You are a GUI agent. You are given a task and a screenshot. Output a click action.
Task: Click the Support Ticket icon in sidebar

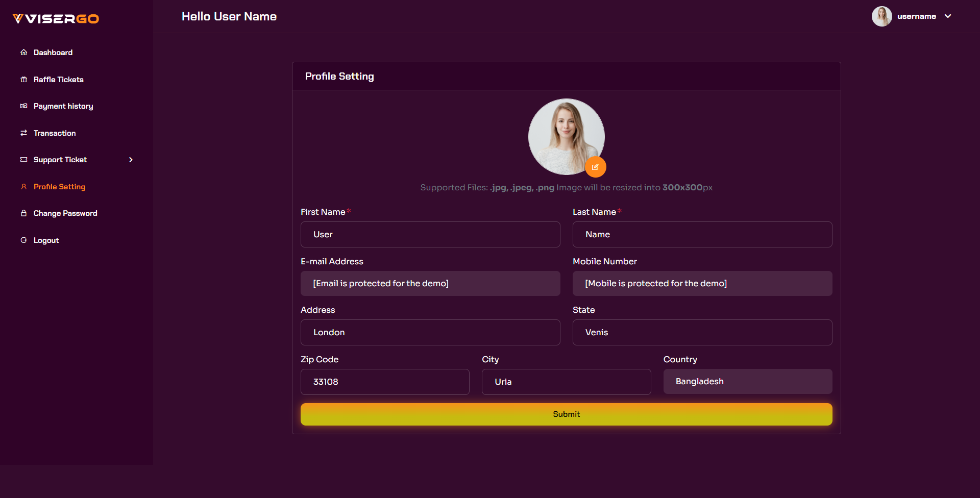pyautogui.click(x=23, y=160)
